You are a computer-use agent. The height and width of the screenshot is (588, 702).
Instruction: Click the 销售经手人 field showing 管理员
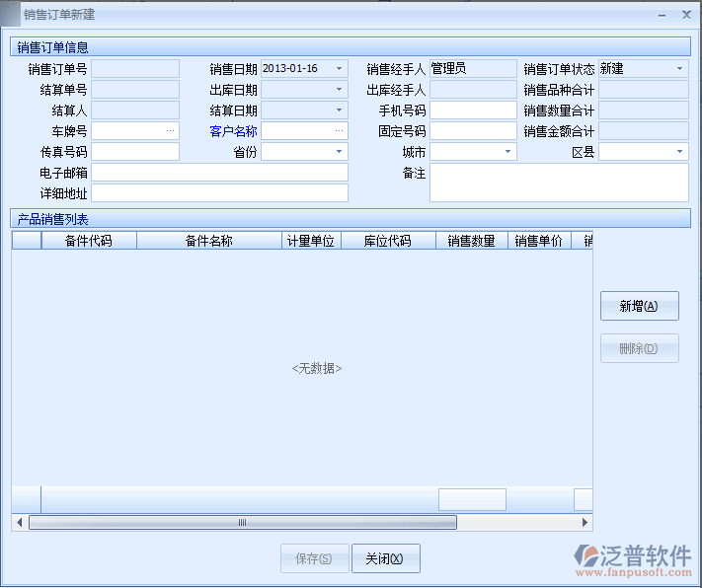473,69
